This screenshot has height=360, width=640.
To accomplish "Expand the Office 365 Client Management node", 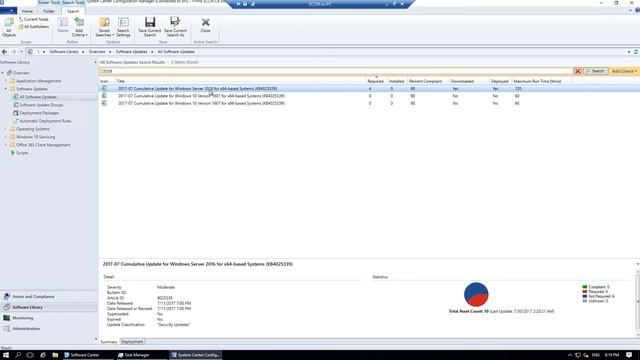I will [6, 145].
